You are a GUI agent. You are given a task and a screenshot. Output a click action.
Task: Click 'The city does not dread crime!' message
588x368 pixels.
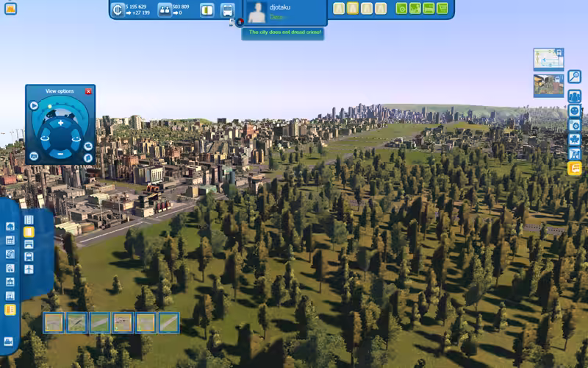coord(285,32)
